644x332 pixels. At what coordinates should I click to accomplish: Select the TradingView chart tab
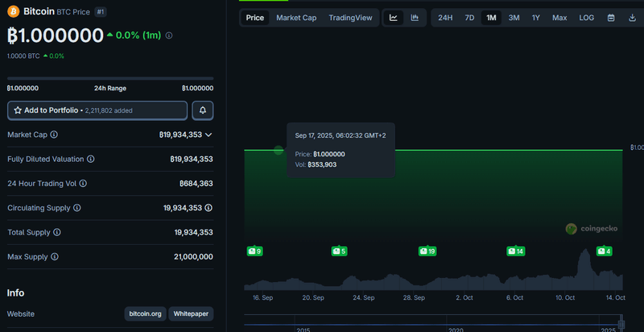[x=350, y=18]
